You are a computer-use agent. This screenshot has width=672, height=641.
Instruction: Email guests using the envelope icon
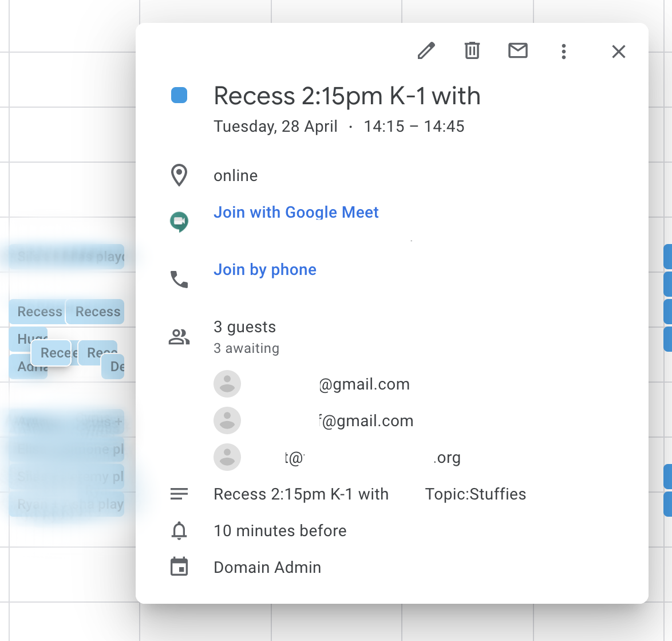coord(517,51)
